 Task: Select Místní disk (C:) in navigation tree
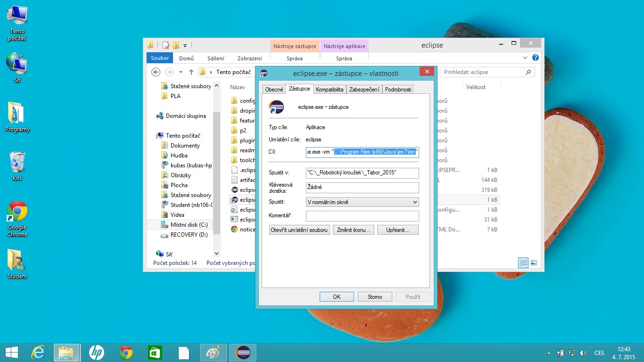pyautogui.click(x=189, y=225)
